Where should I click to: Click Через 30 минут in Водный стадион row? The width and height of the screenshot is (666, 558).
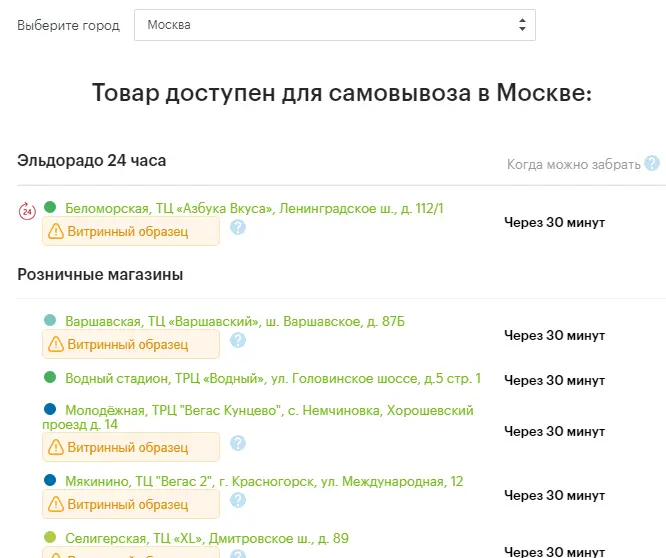click(x=554, y=380)
